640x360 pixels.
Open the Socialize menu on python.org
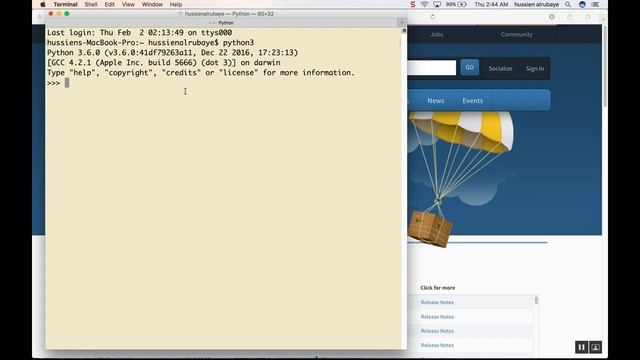click(500, 69)
